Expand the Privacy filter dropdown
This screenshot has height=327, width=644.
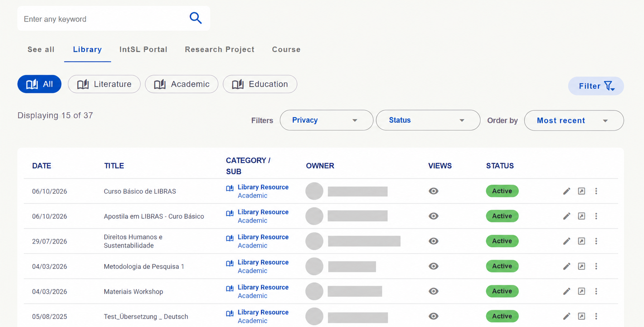[x=326, y=120]
